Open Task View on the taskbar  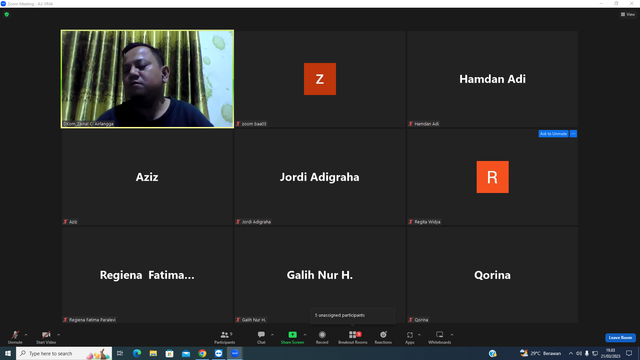120,353
